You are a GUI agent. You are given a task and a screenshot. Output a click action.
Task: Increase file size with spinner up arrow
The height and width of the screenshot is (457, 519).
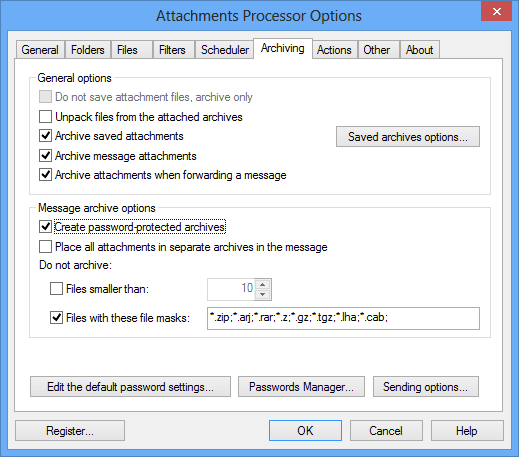click(x=263, y=284)
